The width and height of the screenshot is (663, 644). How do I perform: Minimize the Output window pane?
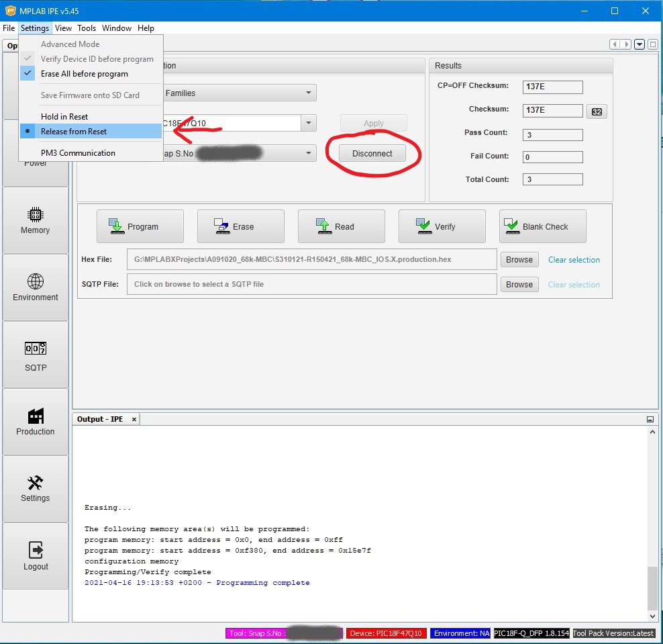650,419
